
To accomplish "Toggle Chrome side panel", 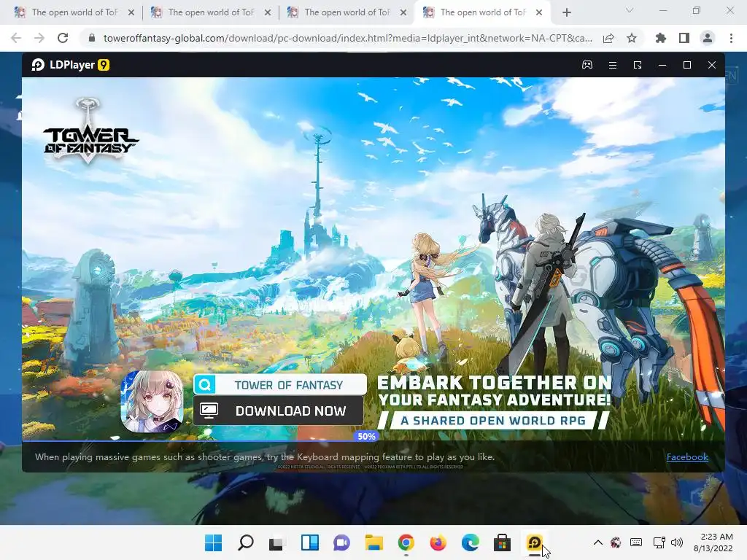I will pyautogui.click(x=684, y=38).
